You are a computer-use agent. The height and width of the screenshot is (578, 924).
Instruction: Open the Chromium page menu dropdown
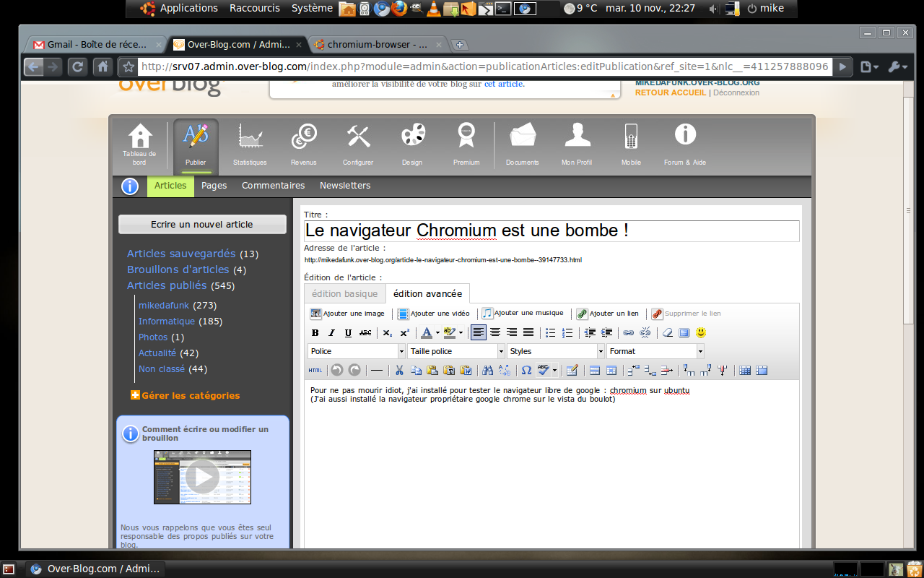[x=870, y=67]
